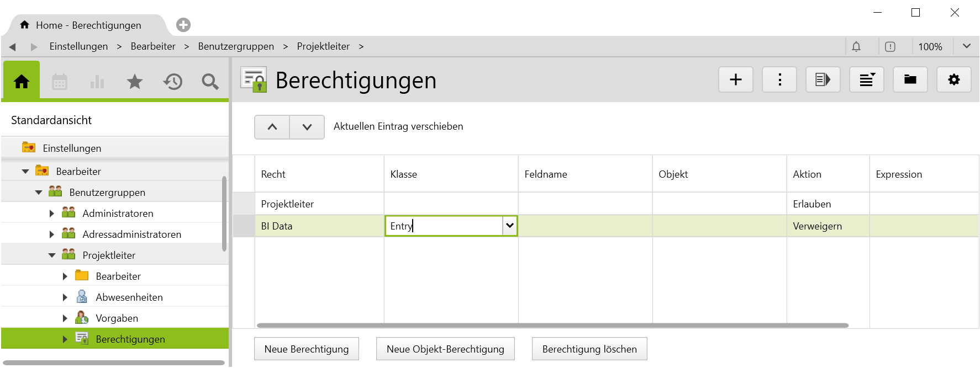Image resolution: width=980 pixels, height=368 pixels.
Task: Expand the Administratoren tree node
Action: [52, 214]
